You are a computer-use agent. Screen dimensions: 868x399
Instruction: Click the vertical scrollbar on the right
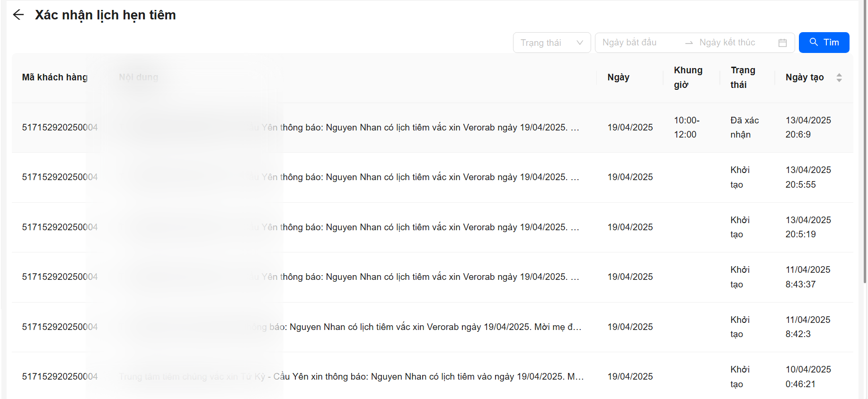pos(864,142)
